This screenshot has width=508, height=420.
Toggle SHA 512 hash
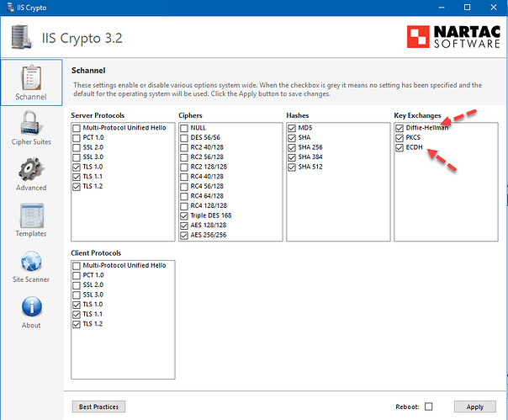coord(292,167)
